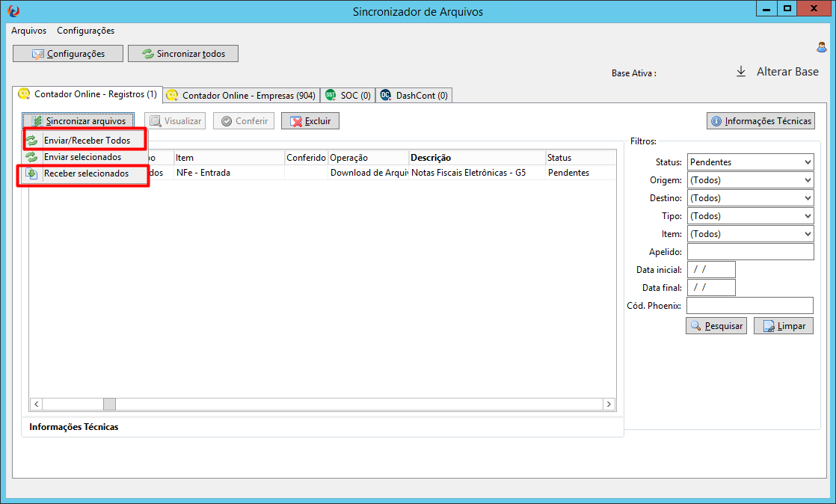Click the DashCont tab icon

386,95
